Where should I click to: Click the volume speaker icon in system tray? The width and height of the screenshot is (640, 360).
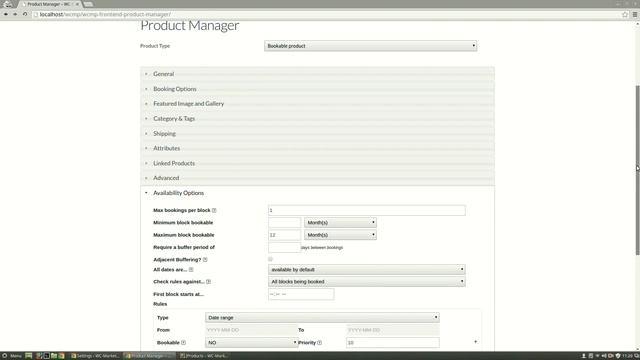pyautogui.click(x=604, y=356)
